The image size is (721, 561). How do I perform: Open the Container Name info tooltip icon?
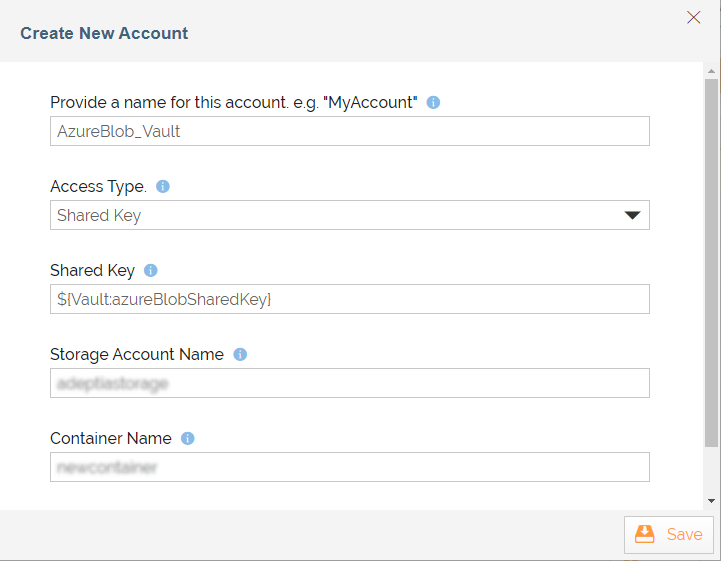click(x=188, y=438)
